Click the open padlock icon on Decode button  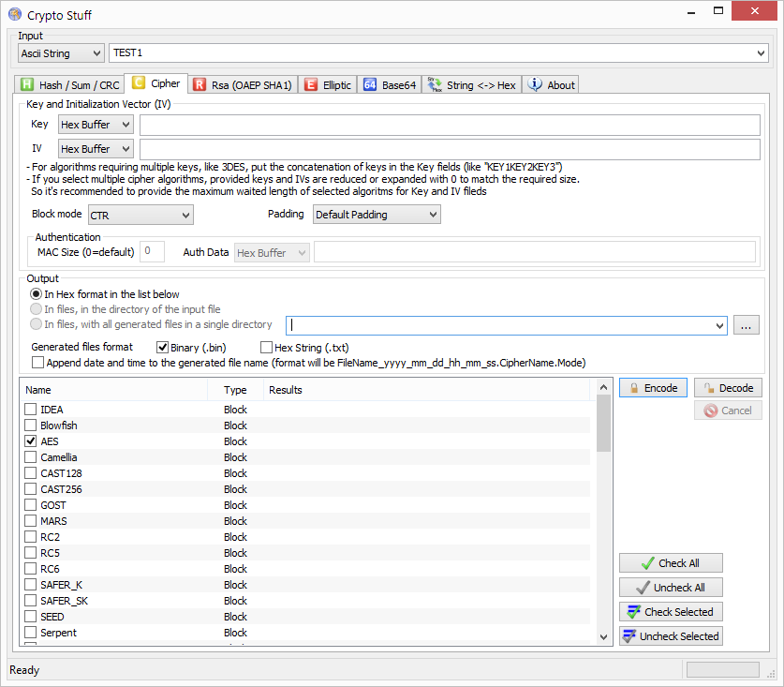pyautogui.click(x=709, y=388)
